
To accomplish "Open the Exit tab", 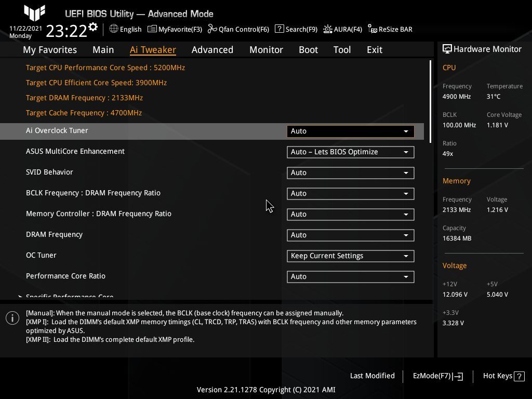I will [x=375, y=50].
